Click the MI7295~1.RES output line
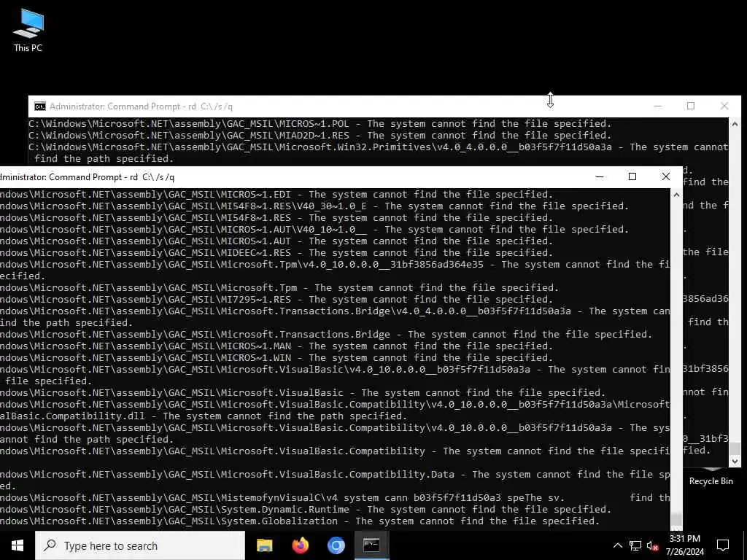The width and height of the screenshot is (747, 560). tap(276, 299)
